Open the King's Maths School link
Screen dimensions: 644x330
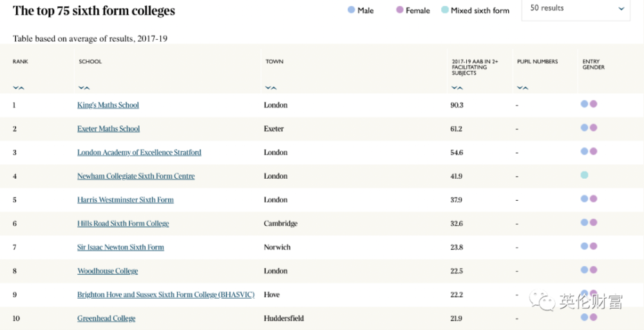(x=108, y=105)
